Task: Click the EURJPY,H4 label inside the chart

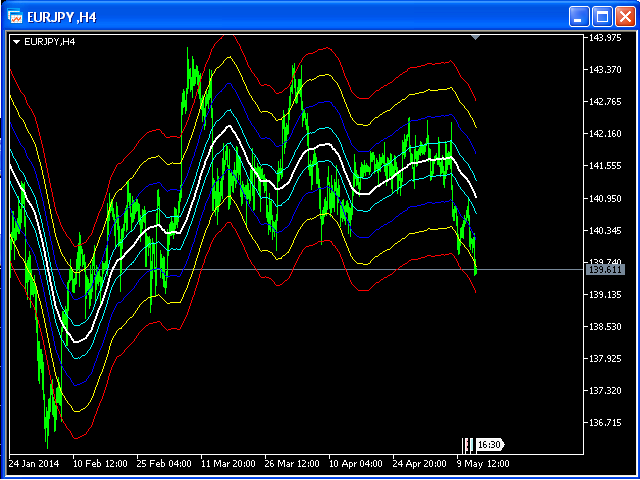Action: 50,42
